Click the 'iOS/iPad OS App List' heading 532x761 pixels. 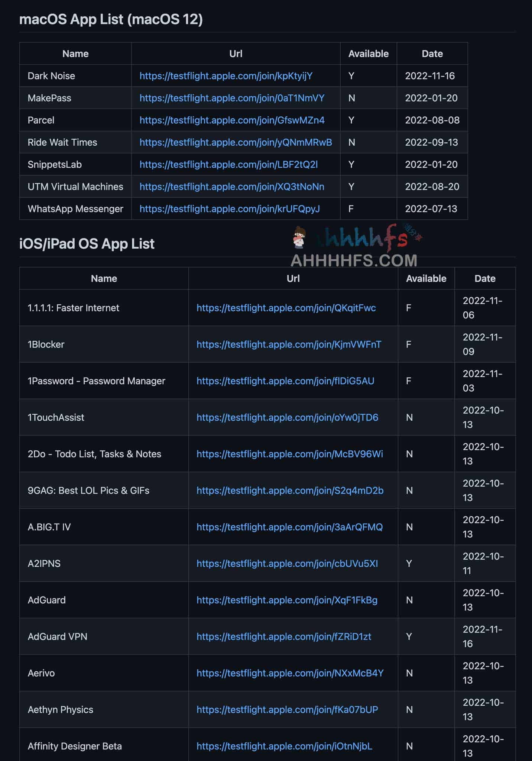click(x=87, y=244)
